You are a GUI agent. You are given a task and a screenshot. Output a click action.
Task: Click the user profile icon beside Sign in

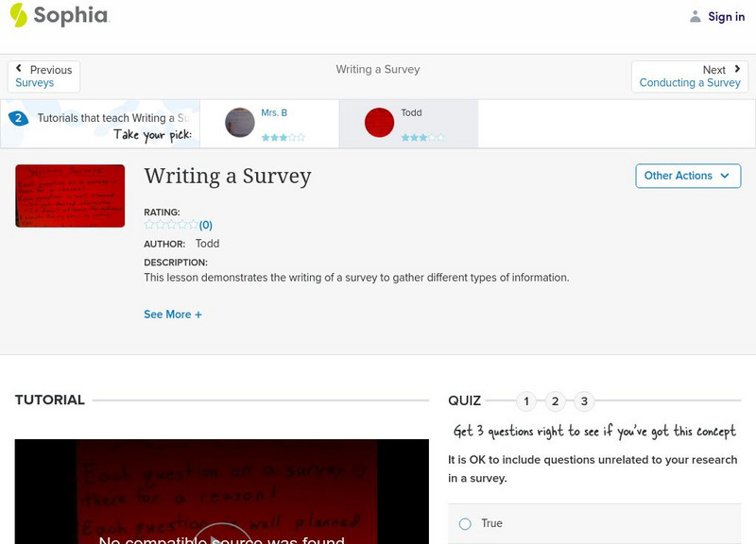click(696, 16)
